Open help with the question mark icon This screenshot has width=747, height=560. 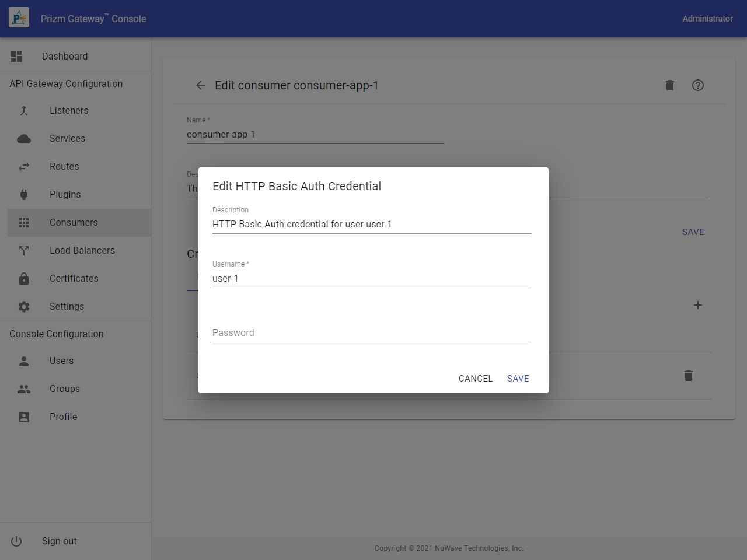698,85
